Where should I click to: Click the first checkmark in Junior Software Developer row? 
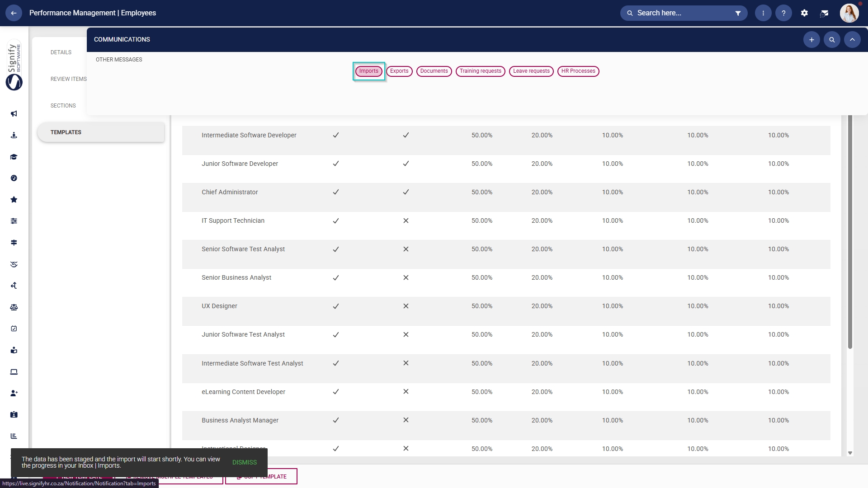click(336, 164)
